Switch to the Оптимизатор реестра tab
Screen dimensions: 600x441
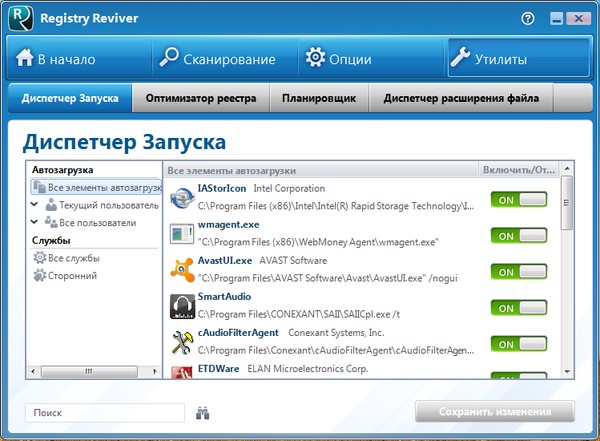click(201, 98)
